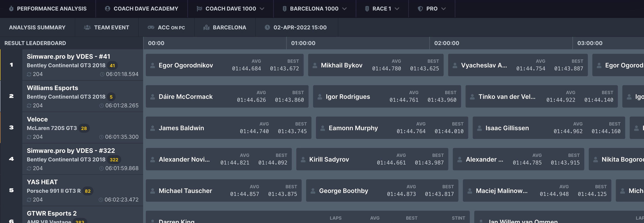
Task: Select the Veloce team leaderboard entry
Action: (83, 128)
